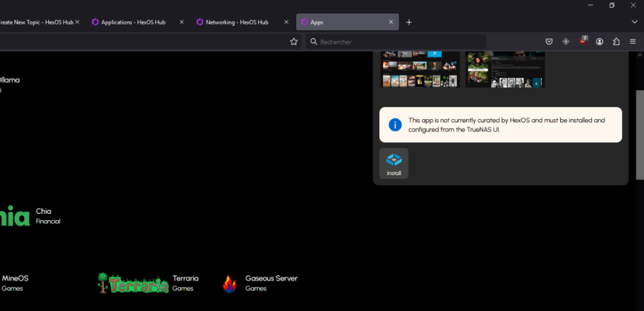Viewport: 644px width, 311px height.
Task: Open the Firefox account profile icon
Action: pyautogui.click(x=600, y=41)
